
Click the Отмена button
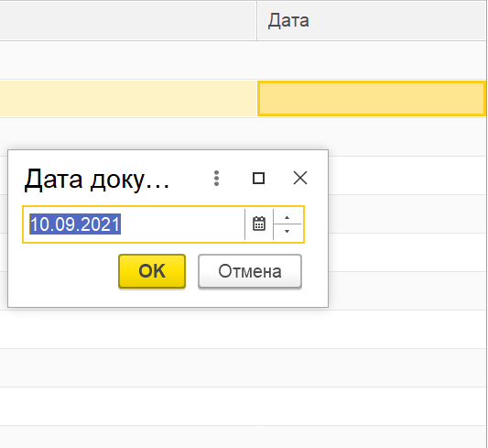250,271
